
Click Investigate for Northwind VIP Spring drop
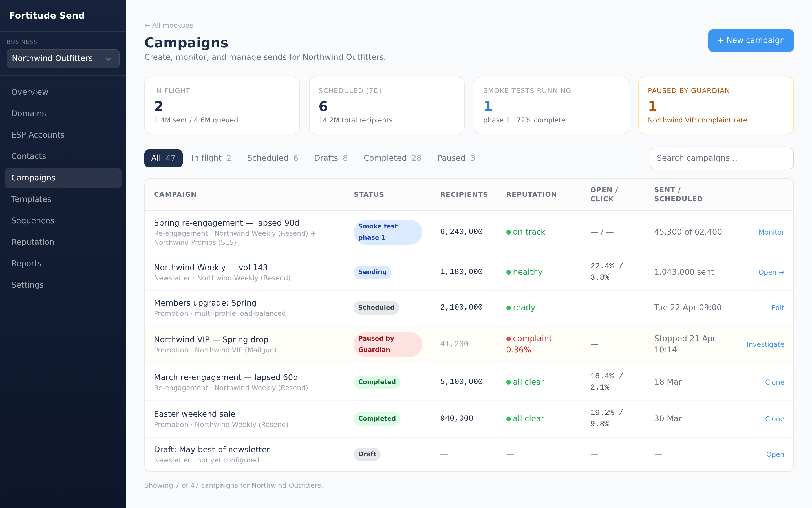pos(765,344)
